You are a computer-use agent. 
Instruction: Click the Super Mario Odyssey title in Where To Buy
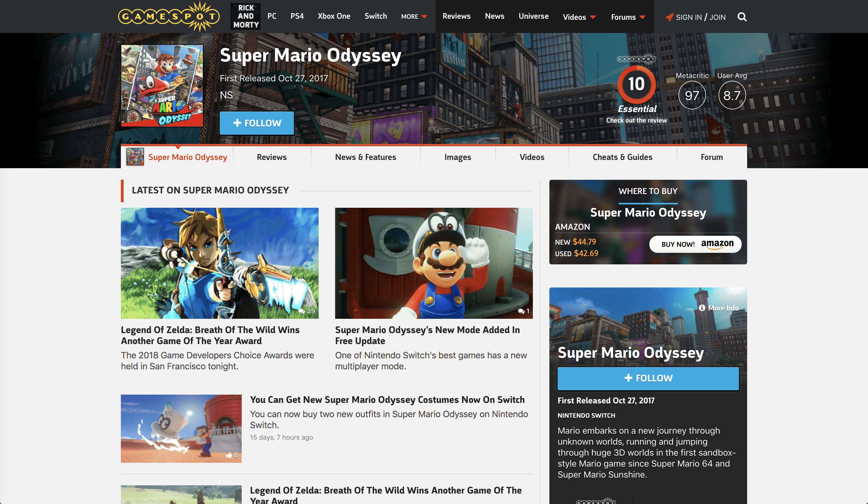pos(648,212)
